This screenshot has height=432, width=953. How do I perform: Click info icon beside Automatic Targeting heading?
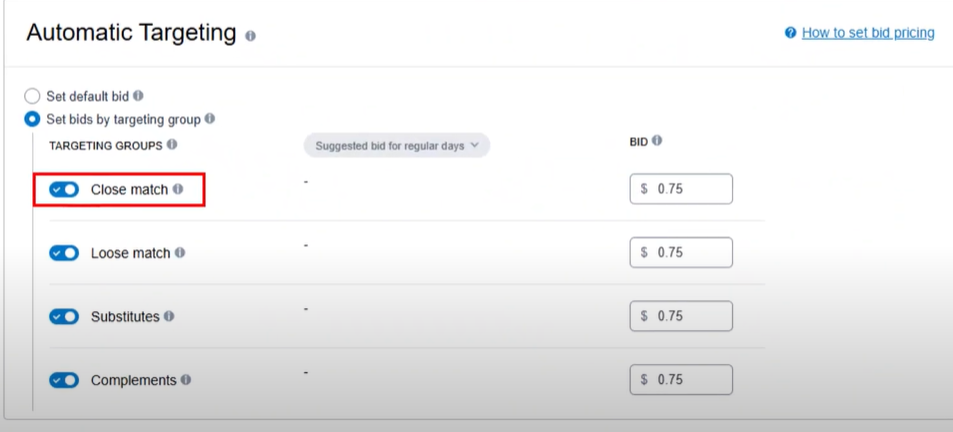250,35
